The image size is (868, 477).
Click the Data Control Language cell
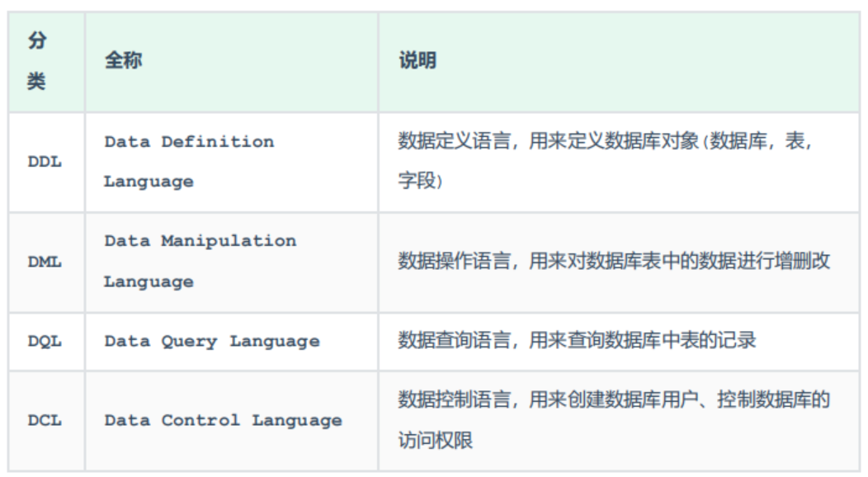(223, 421)
